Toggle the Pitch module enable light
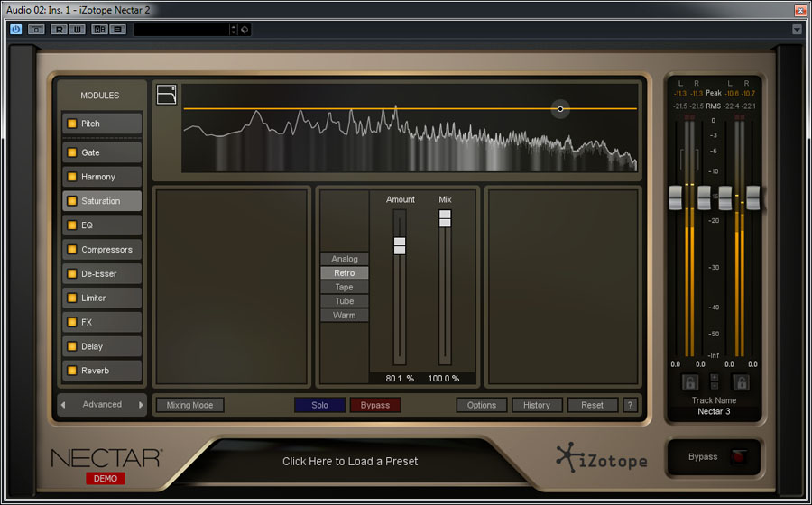 point(71,124)
